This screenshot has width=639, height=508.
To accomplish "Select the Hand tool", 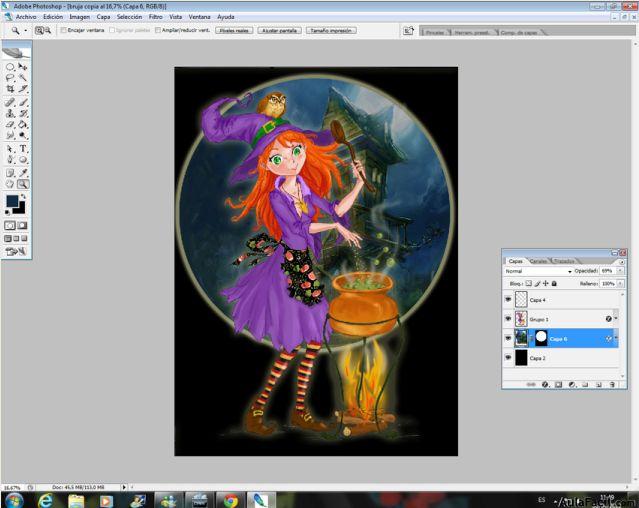I will [10, 184].
